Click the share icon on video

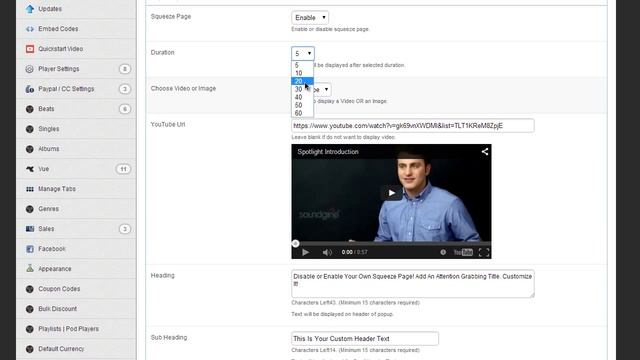point(484,151)
